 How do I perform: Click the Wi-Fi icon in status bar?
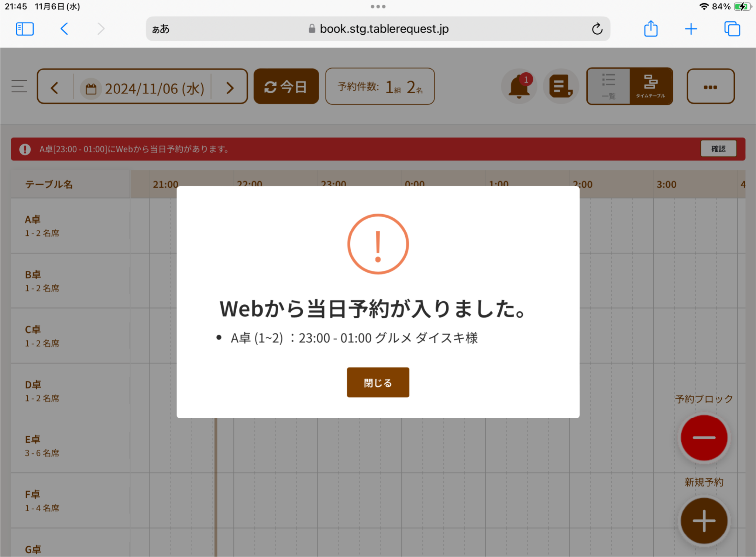(x=704, y=7)
